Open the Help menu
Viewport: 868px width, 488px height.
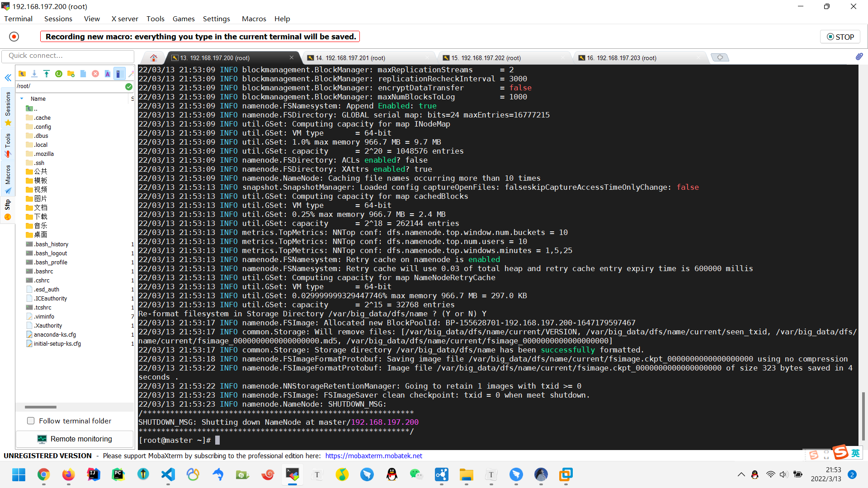pyautogui.click(x=282, y=19)
